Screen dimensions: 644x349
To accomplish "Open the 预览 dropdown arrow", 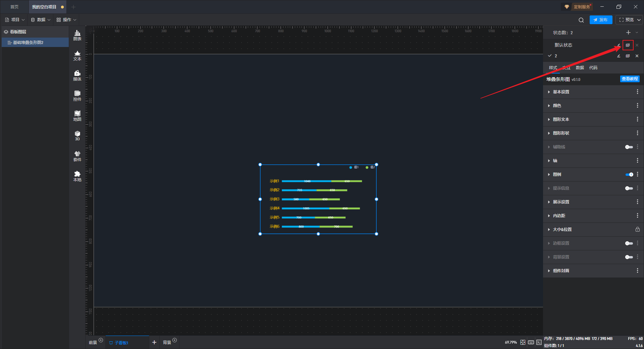I will (x=639, y=20).
